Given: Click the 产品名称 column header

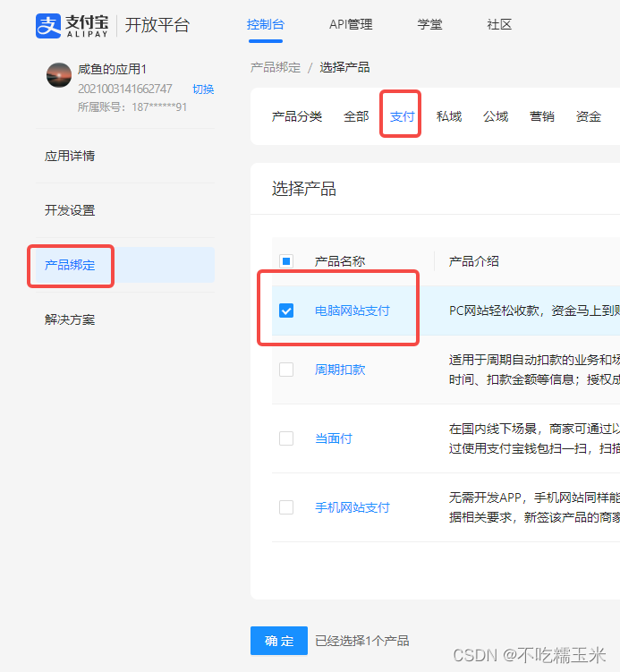Looking at the screenshot, I should (x=340, y=261).
